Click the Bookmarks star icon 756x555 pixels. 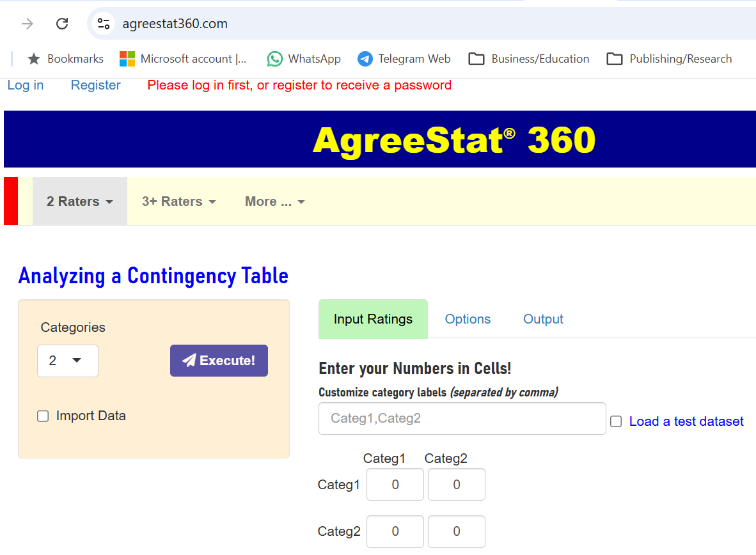(34, 59)
